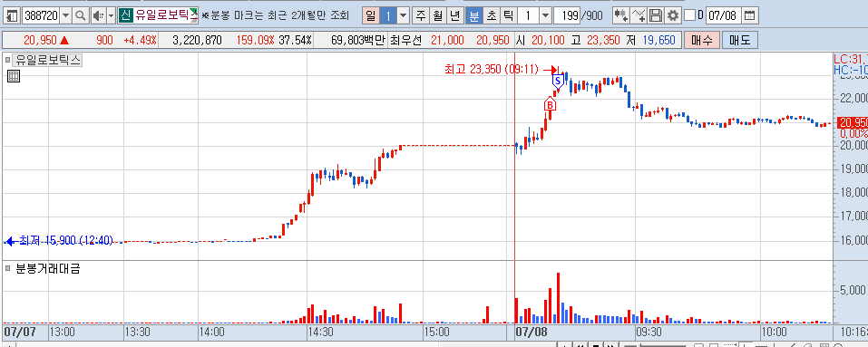Click the stock search magnifier icon
868x347 pixels.
coord(81,15)
